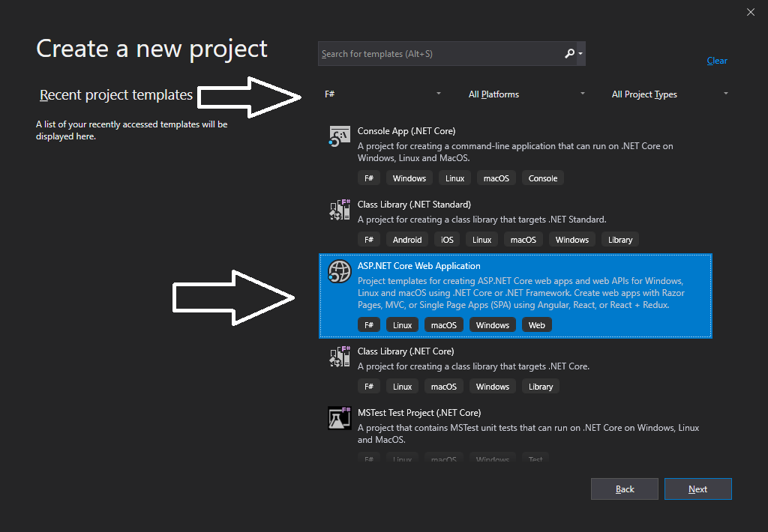Click the description about targeting .NET Standard
This screenshot has width=768, height=532.
(x=482, y=220)
